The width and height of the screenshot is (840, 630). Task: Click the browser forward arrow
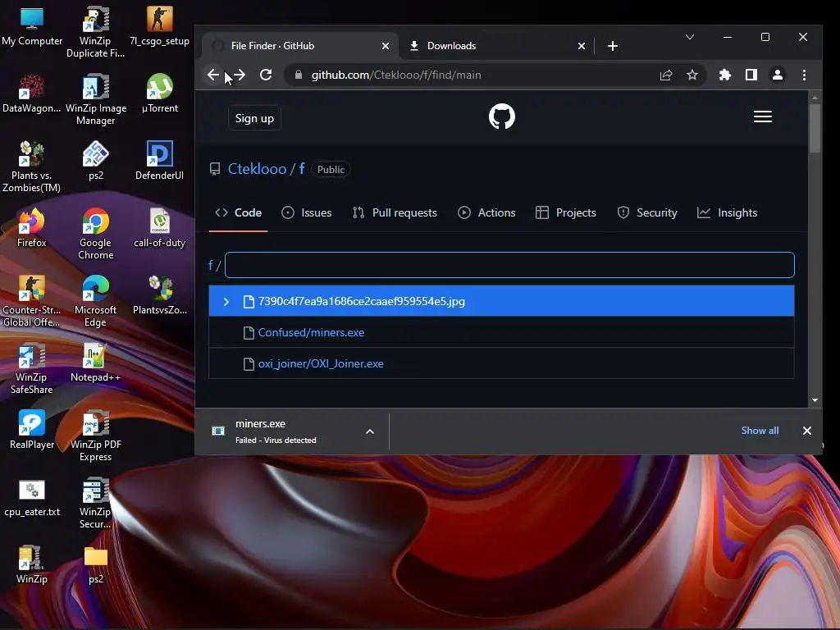coord(240,75)
